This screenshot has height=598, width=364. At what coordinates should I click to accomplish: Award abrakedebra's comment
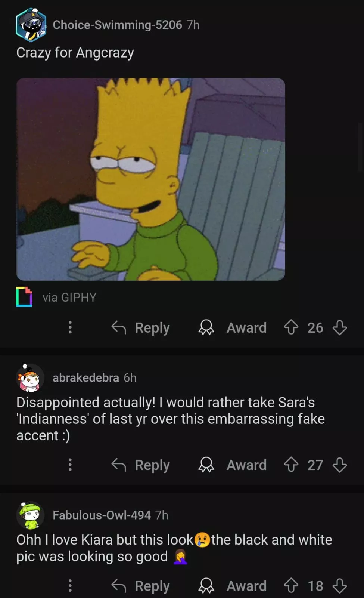pyautogui.click(x=232, y=465)
